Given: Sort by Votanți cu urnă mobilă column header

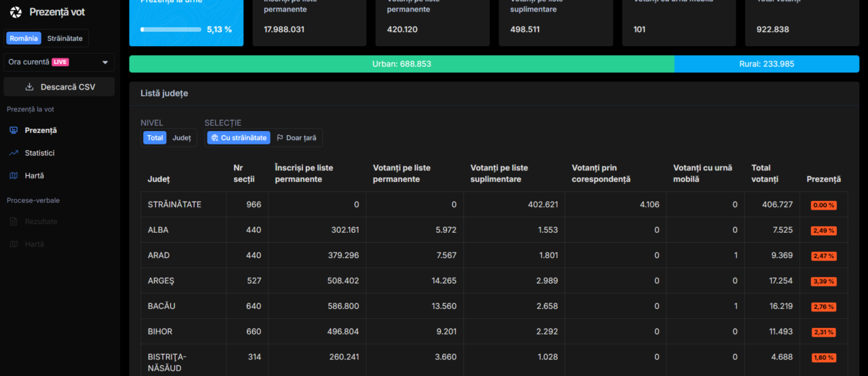Looking at the screenshot, I should (x=703, y=173).
